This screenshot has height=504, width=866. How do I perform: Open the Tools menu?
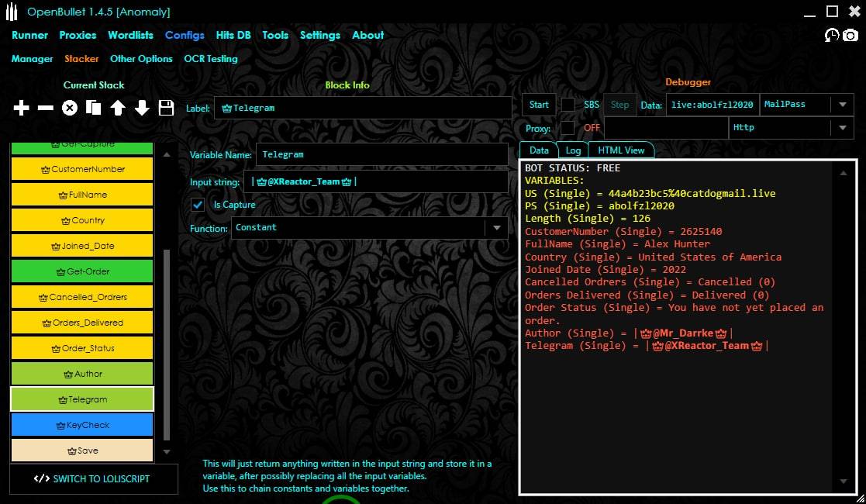(275, 35)
